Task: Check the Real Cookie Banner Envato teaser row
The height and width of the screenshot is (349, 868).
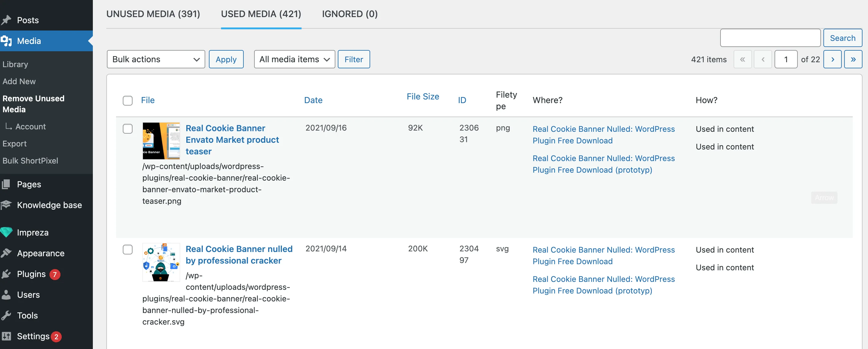Action: (127, 128)
